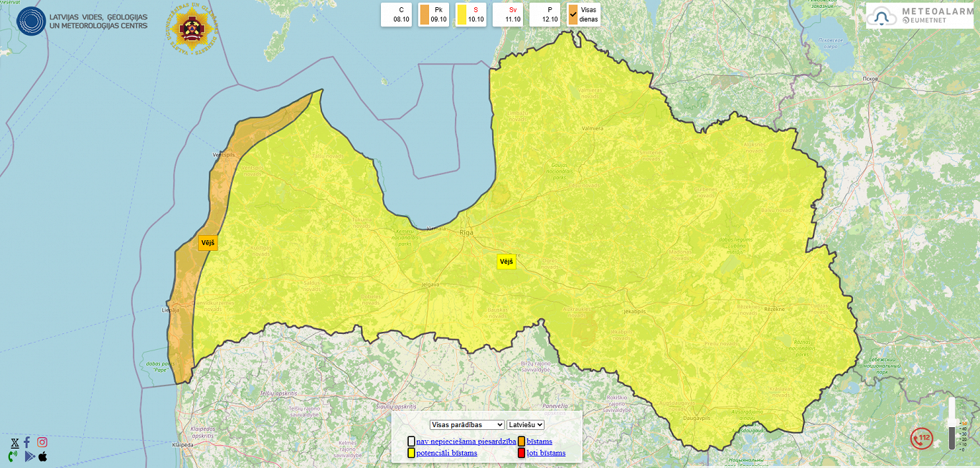Image resolution: width=980 pixels, height=468 pixels.
Task: Open the Apple App Store icon
Action: point(43,456)
